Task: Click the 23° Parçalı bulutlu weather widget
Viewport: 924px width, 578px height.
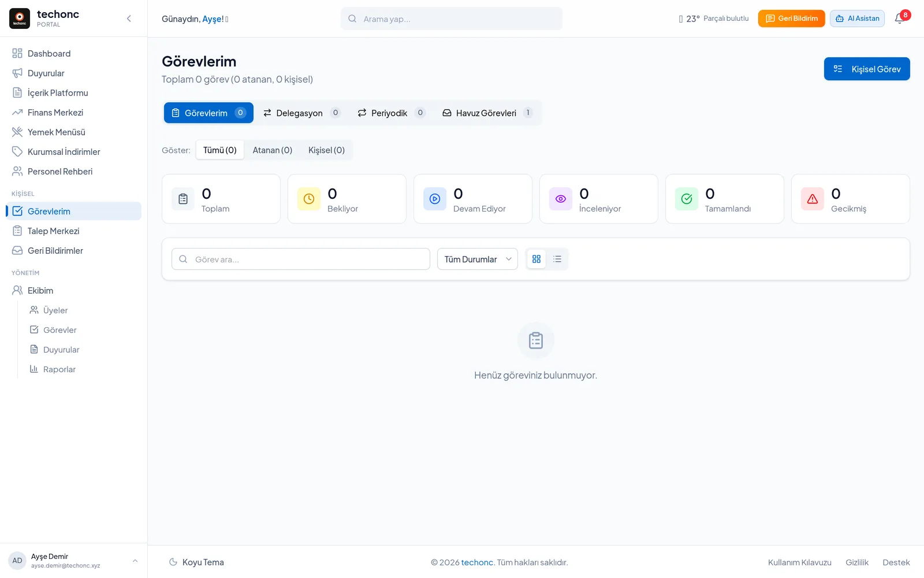Action: pos(714,18)
